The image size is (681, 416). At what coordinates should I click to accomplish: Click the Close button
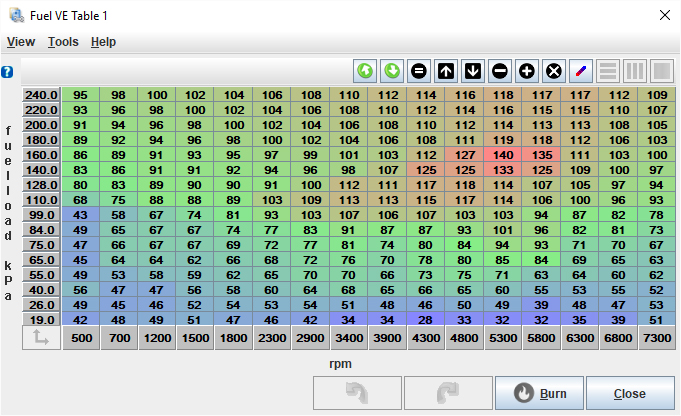pyautogui.click(x=629, y=393)
